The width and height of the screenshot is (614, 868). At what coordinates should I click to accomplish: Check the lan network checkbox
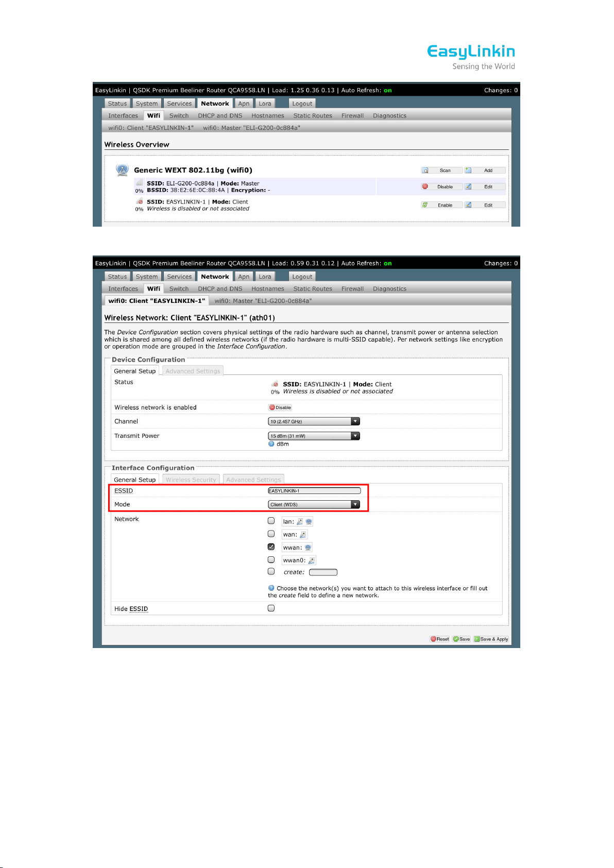[x=271, y=521]
